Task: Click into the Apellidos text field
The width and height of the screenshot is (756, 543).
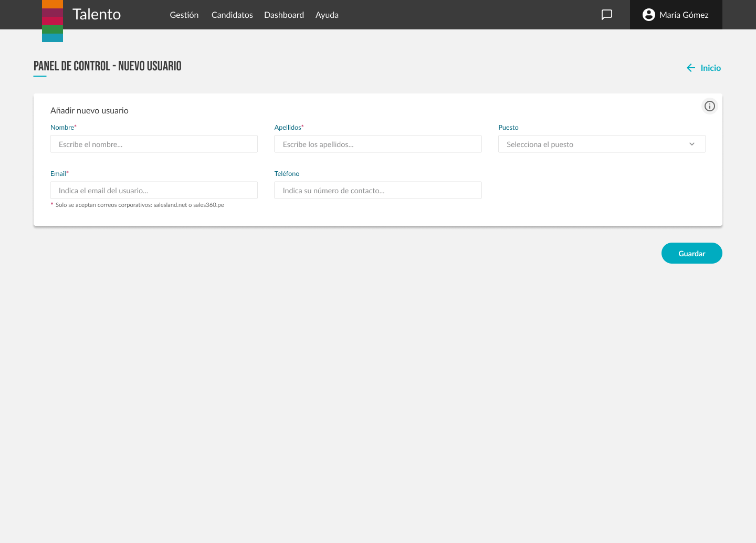Action: tap(377, 144)
